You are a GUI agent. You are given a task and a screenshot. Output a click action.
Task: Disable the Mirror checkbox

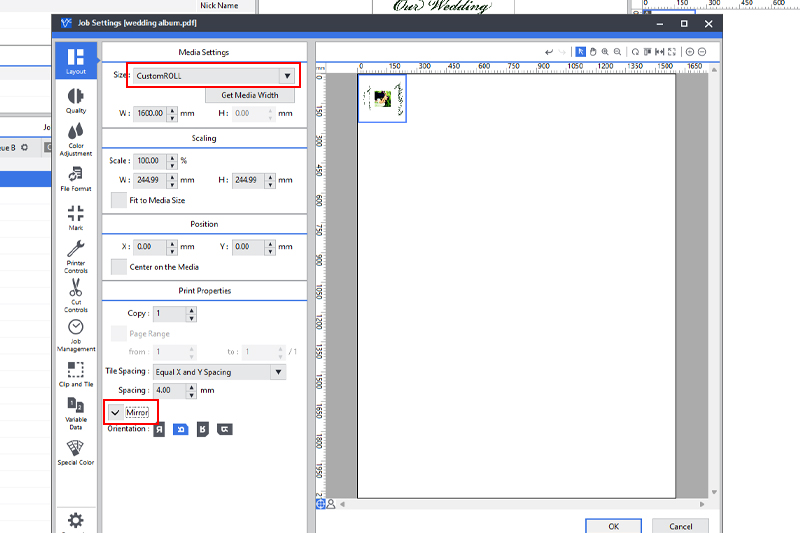click(x=116, y=412)
